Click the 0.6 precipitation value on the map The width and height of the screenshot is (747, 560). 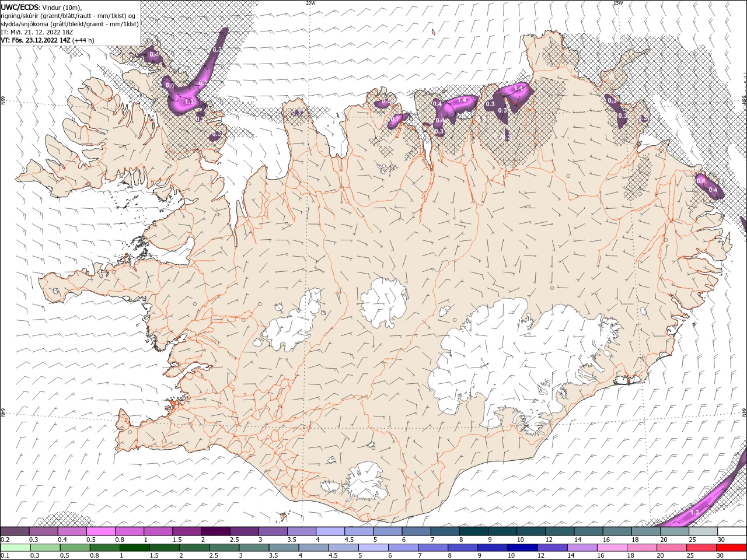pyautogui.click(x=701, y=181)
